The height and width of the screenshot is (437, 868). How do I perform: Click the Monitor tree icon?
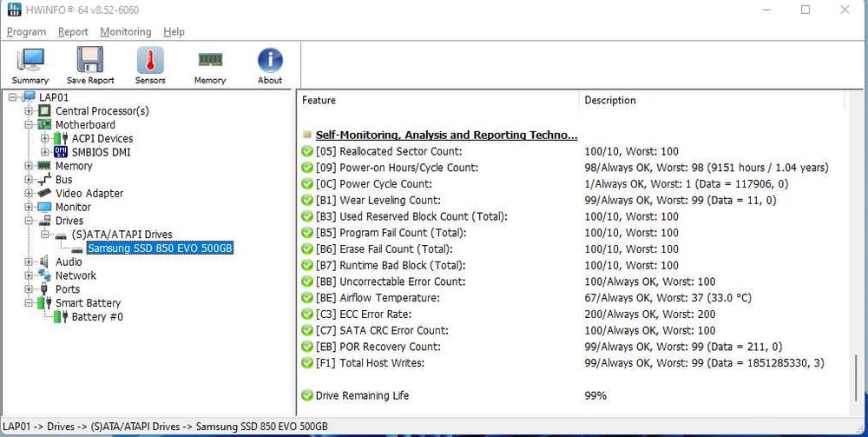[44, 207]
